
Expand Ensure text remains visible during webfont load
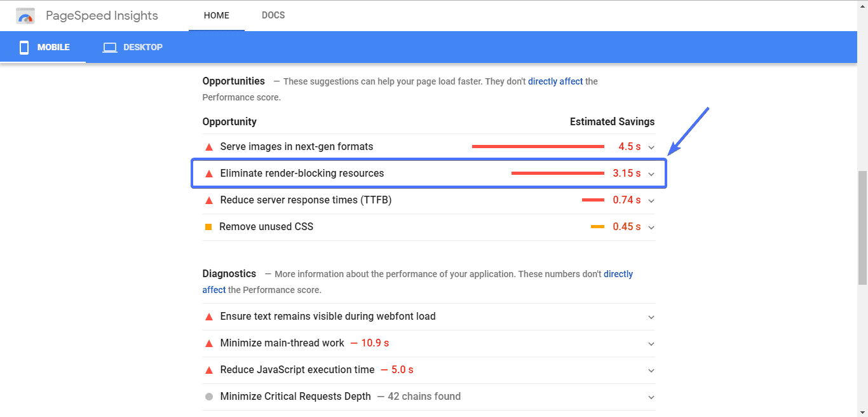point(651,317)
